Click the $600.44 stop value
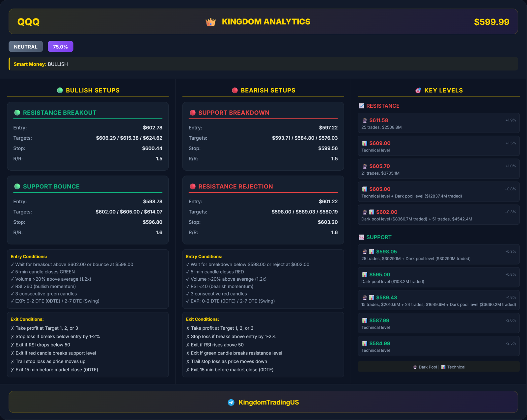Viewport: 527px width, 420px height. [152, 148]
